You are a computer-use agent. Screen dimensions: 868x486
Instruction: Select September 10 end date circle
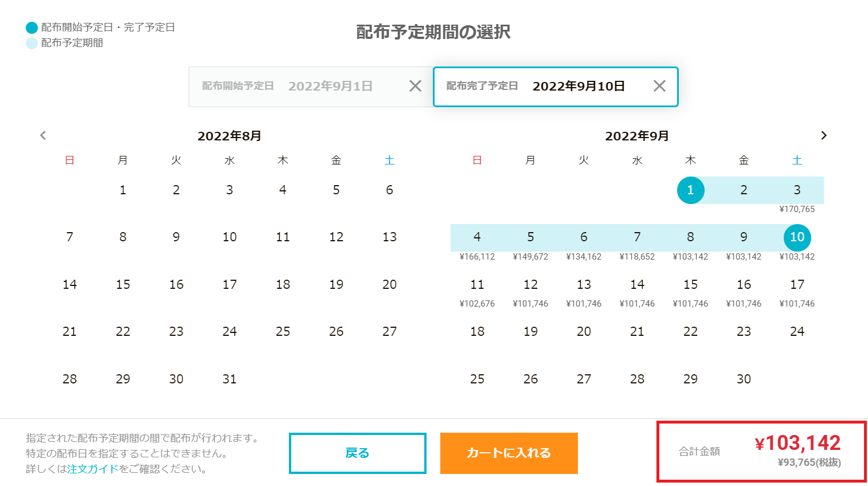coord(797,237)
